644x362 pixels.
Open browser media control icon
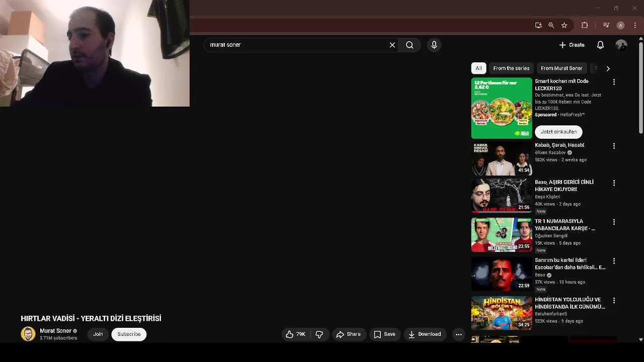coord(606,25)
